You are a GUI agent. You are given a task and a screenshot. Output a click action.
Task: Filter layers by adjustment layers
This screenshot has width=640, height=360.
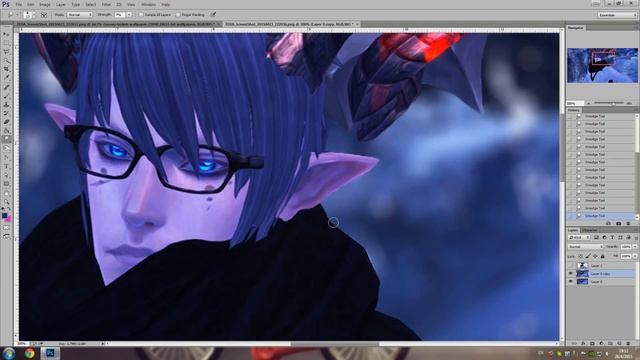604,237
